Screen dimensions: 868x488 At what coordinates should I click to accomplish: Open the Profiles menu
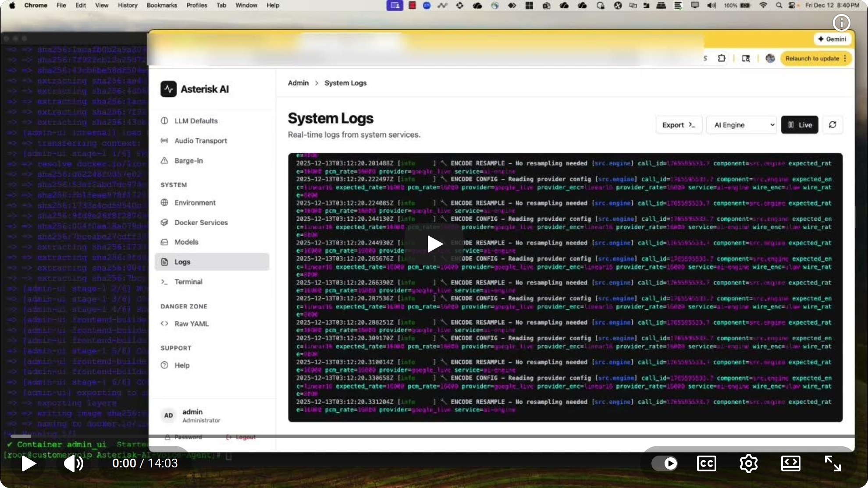click(197, 5)
